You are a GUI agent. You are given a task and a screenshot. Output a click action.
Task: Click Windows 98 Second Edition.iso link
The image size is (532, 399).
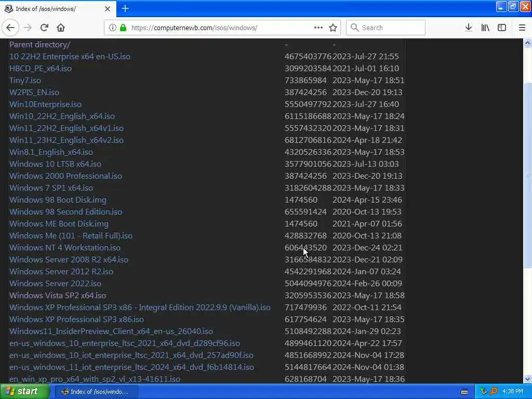coord(65,212)
